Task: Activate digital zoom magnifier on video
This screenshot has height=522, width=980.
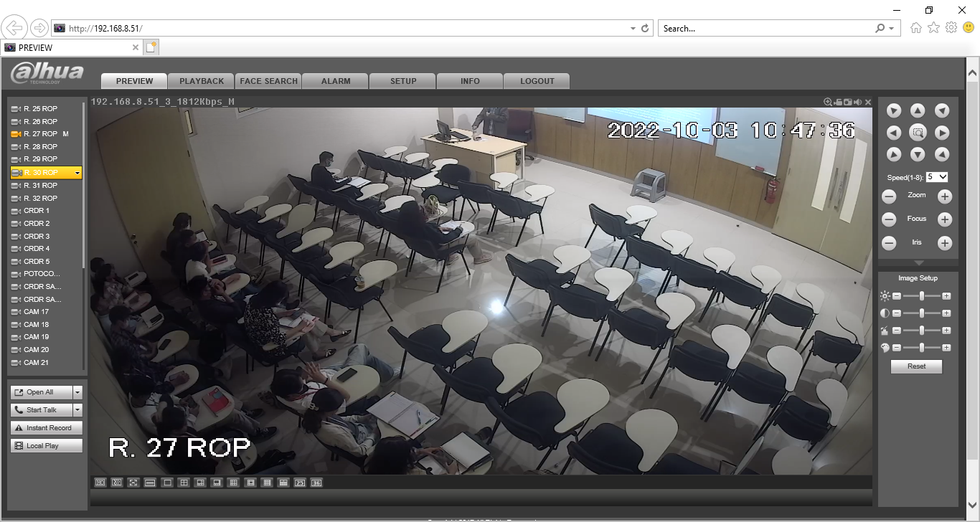Action: 828,103
